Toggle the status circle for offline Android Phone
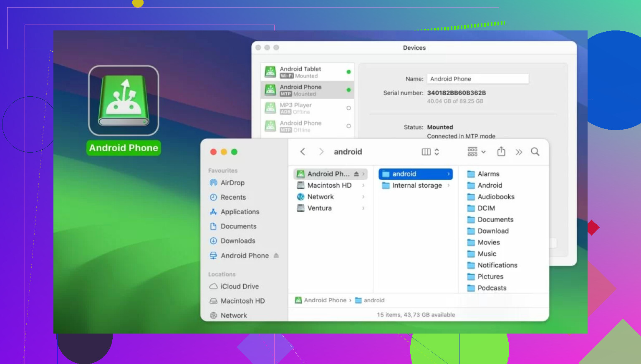641x364 pixels. (348, 126)
